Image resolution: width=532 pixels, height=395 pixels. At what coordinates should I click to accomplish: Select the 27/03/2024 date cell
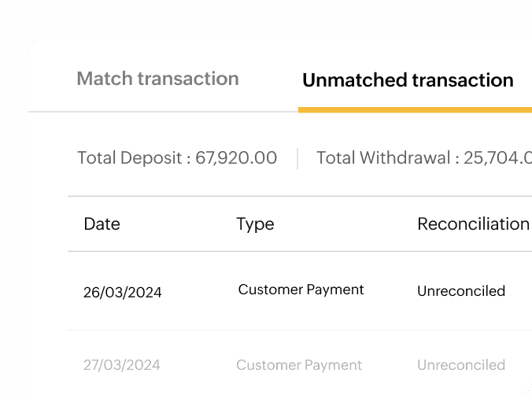122,365
